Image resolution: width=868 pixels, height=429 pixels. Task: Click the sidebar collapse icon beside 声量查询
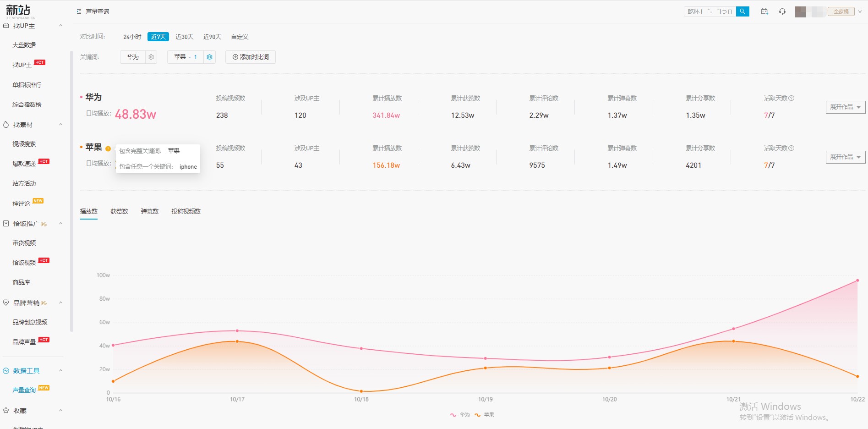(x=79, y=11)
